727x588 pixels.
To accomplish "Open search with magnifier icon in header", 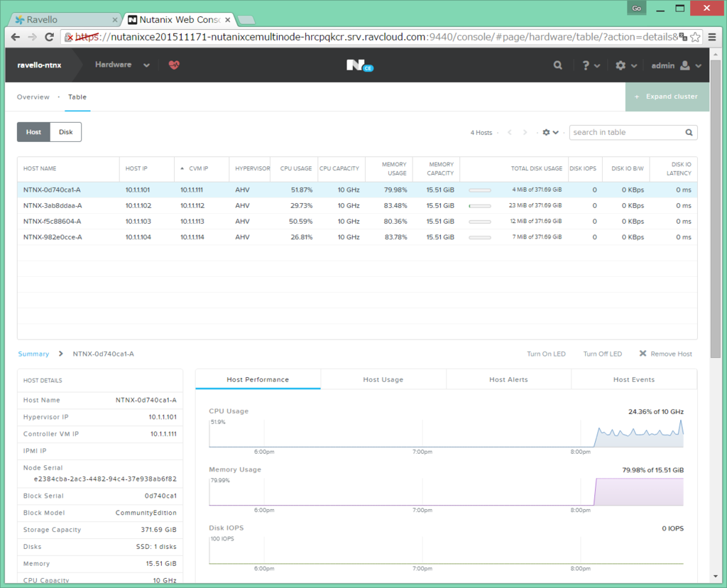I will coord(558,65).
